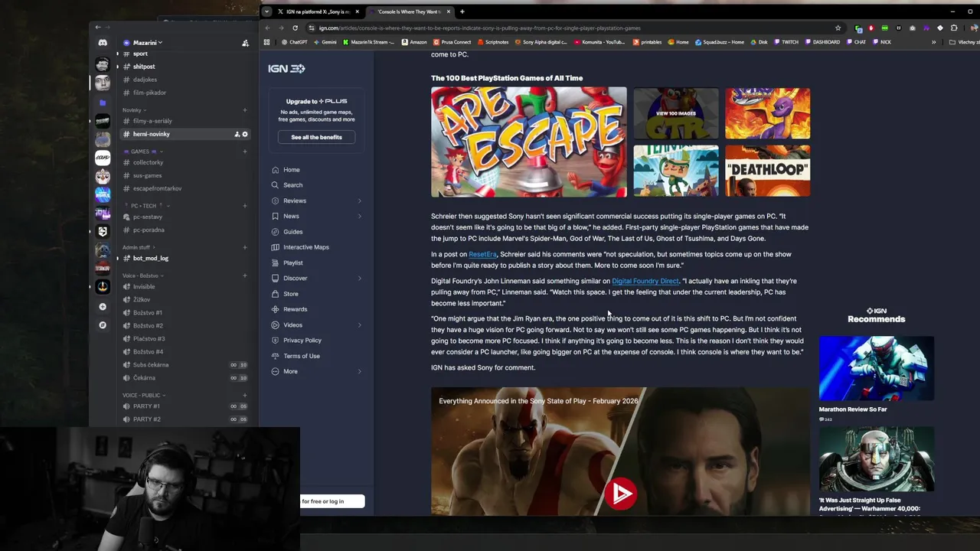Join PARTY #1 voice channel
This screenshot has height=551, width=980.
click(146, 406)
